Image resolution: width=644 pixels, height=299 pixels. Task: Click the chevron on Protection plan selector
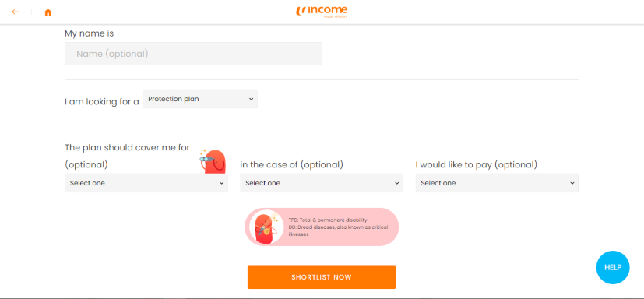pos(252,100)
